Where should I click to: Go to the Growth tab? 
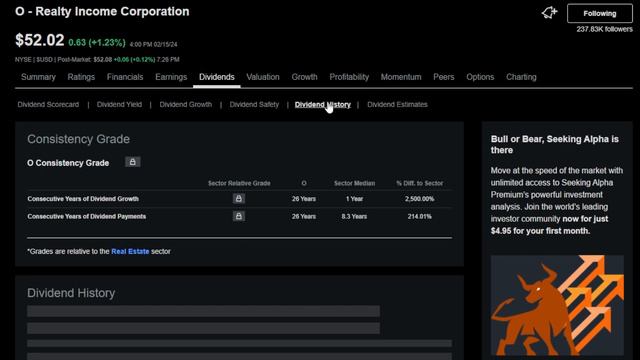[x=304, y=77]
